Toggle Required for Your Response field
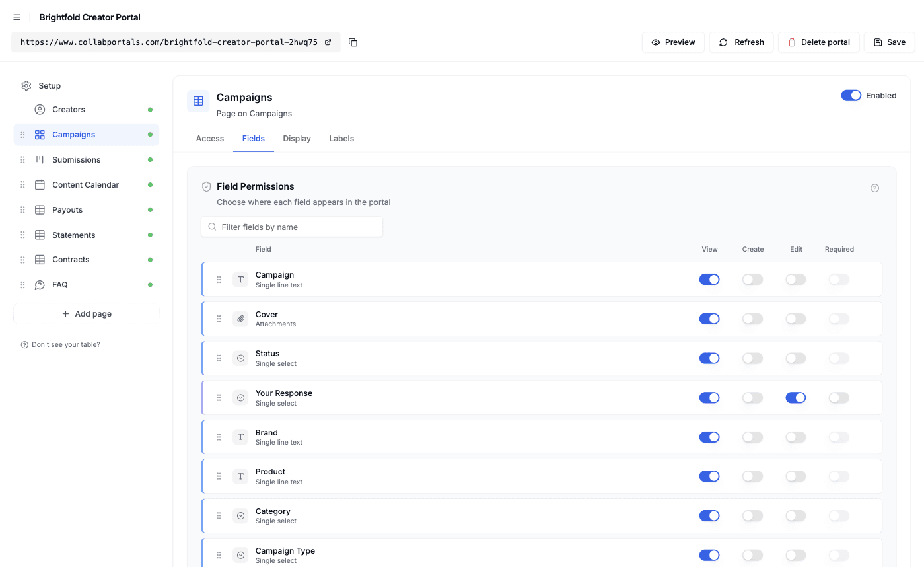This screenshot has width=924, height=567. coord(839,398)
